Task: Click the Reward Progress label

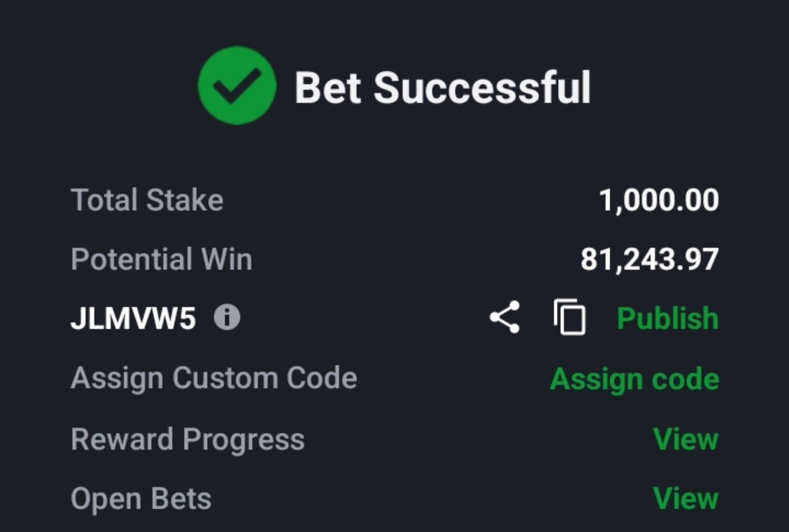Action: [187, 439]
